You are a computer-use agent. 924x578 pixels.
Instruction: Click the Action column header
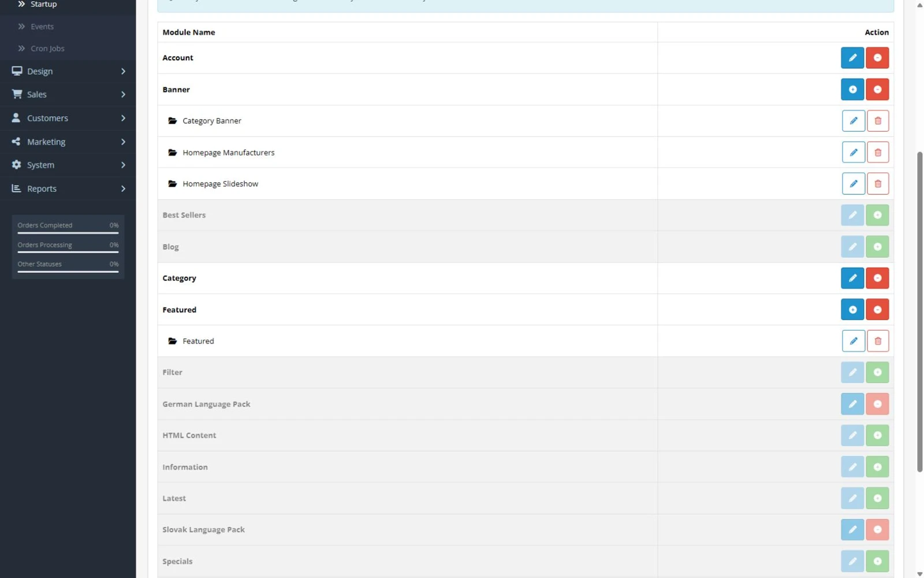877,32
